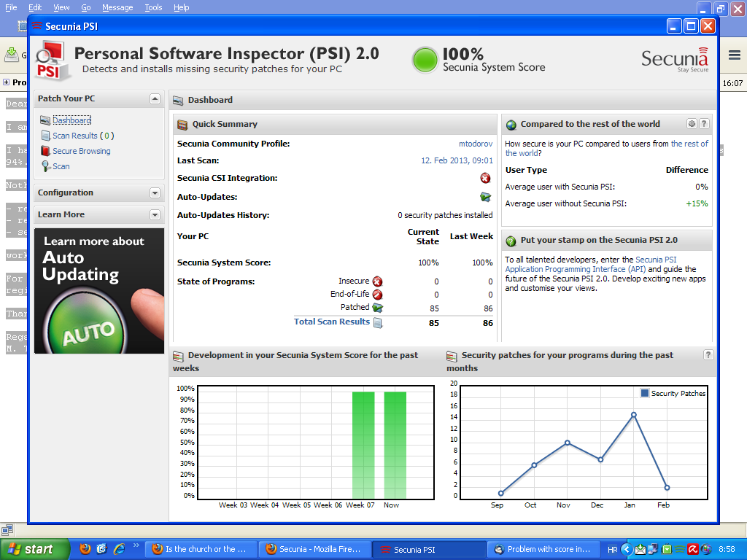Click the PSI logo icon in the header

pos(52,61)
